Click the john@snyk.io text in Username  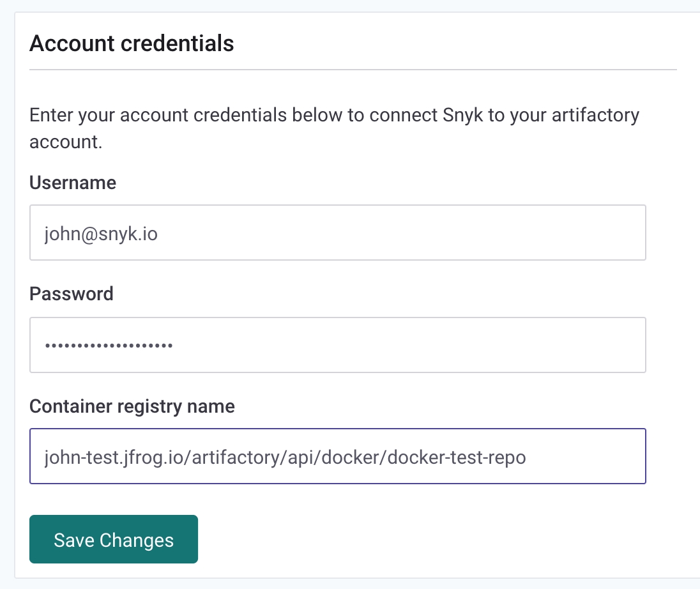[x=101, y=234]
